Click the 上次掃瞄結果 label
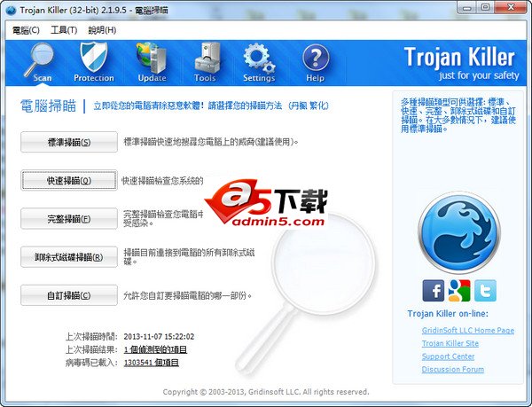Image resolution: width=532 pixels, height=407 pixels. (x=91, y=349)
